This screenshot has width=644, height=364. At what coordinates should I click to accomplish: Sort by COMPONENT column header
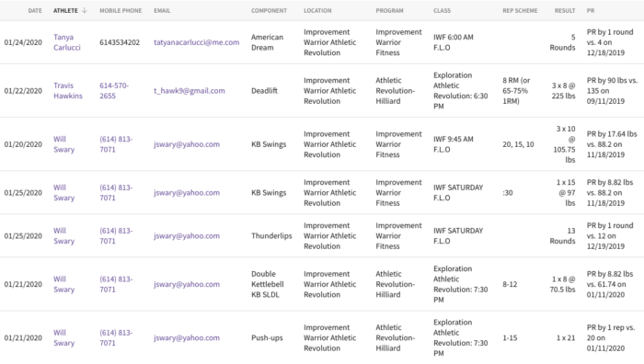[x=269, y=11]
